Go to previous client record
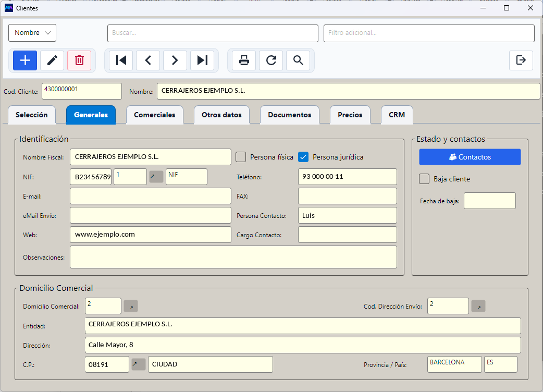Image resolution: width=543 pixels, height=392 pixels. pos(148,60)
